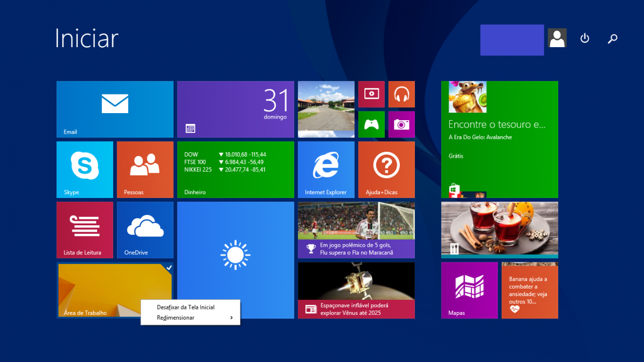Open the Ajuda+Dicas tile
Image resolution: width=644 pixels, height=362 pixels.
pos(386,169)
